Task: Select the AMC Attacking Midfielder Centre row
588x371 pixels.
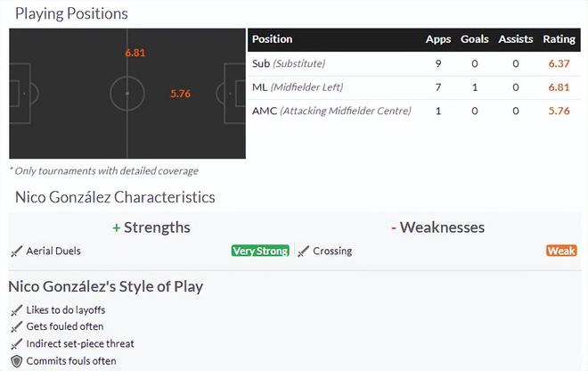Action: tap(331, 111)
